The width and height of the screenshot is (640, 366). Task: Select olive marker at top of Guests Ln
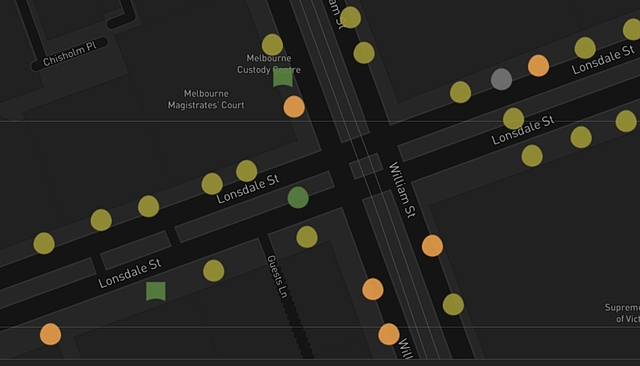pyautogui.click(x=307, y=237)
